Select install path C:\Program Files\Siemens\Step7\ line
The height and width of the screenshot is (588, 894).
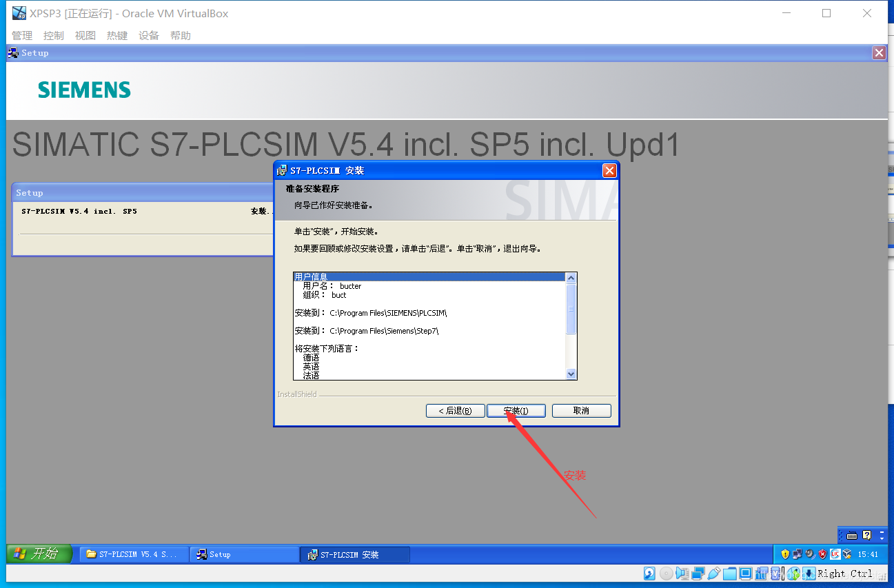click(x=367, y=331)
